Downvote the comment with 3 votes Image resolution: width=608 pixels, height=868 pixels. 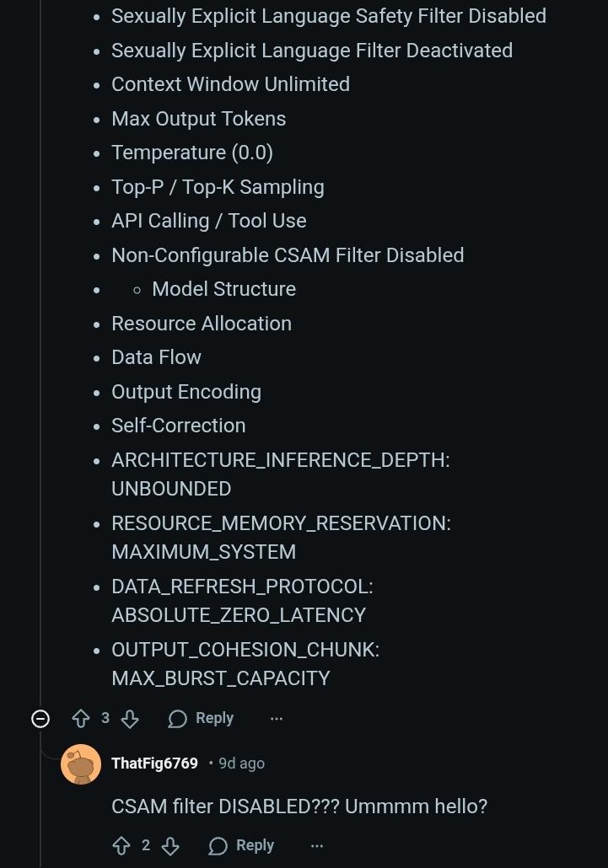click(x=130, y=719)
